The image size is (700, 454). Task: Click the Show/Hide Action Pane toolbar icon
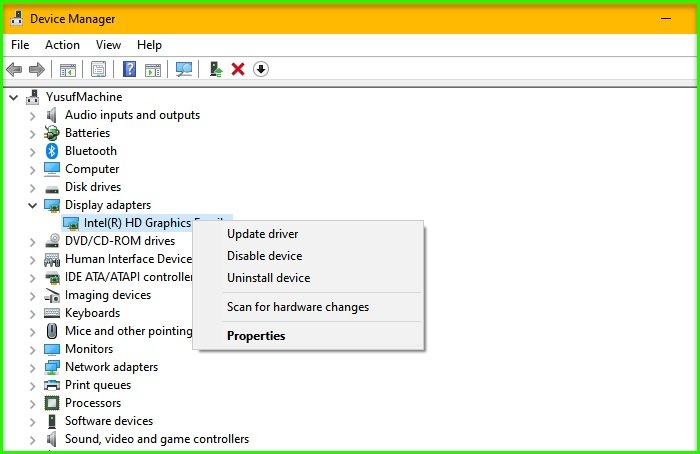pyautogui.click(x=153, y=70)
